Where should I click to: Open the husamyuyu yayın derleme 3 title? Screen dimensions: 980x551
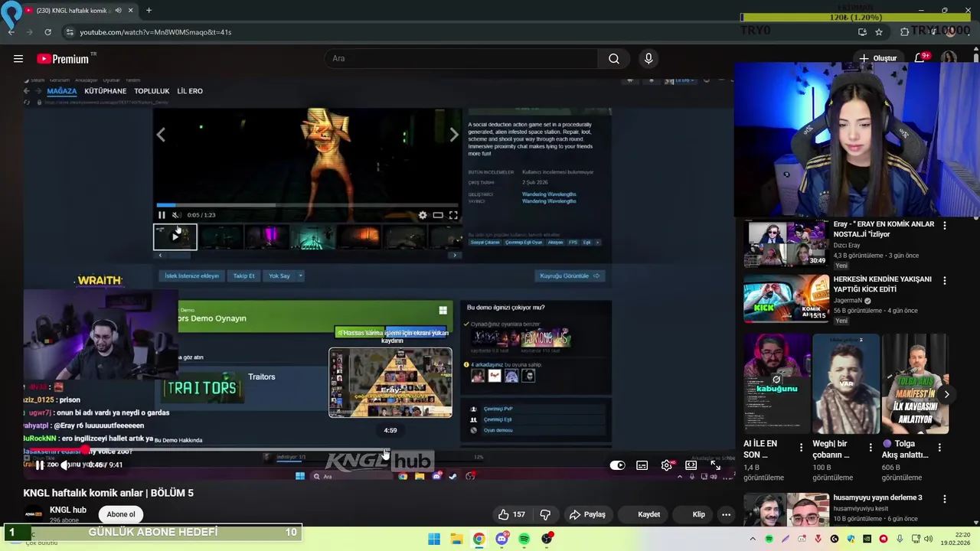877,497
